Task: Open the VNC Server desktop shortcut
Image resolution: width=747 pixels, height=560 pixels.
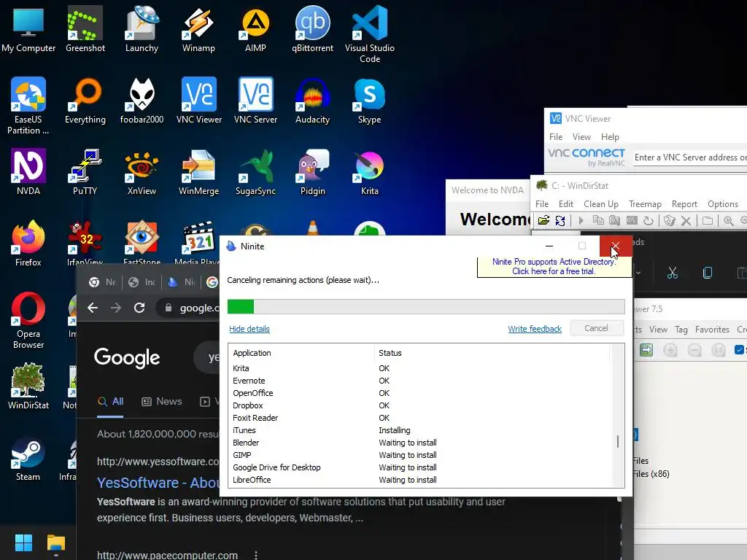Action: point(255,101)
